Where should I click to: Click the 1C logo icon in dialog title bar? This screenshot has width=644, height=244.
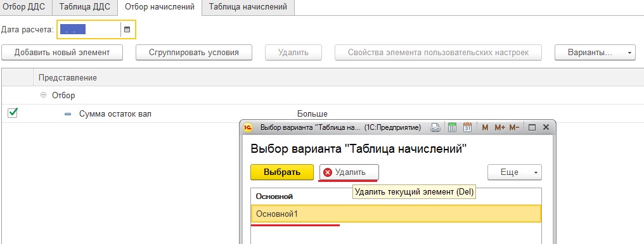point(248,128)
